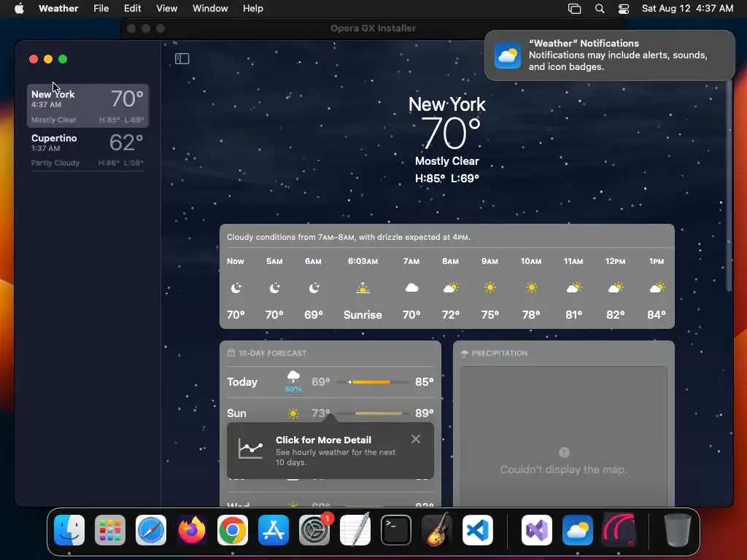Open the Apple menu
Image resolution: width=747 pixels, height=560 pixels.
coord(19,9)
